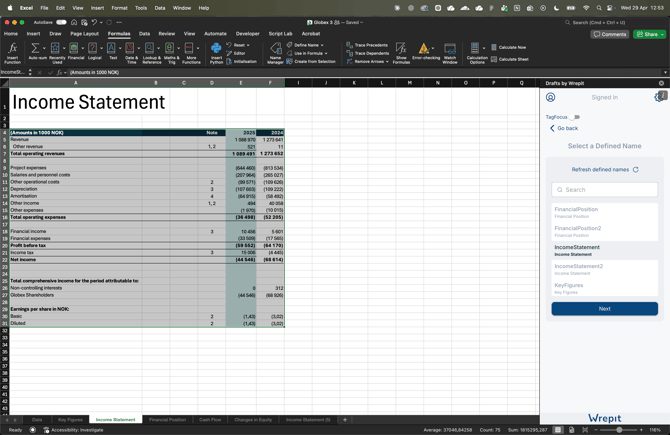Toggle the TagFocus switch

pyautogui.click(x=575, y=117)
